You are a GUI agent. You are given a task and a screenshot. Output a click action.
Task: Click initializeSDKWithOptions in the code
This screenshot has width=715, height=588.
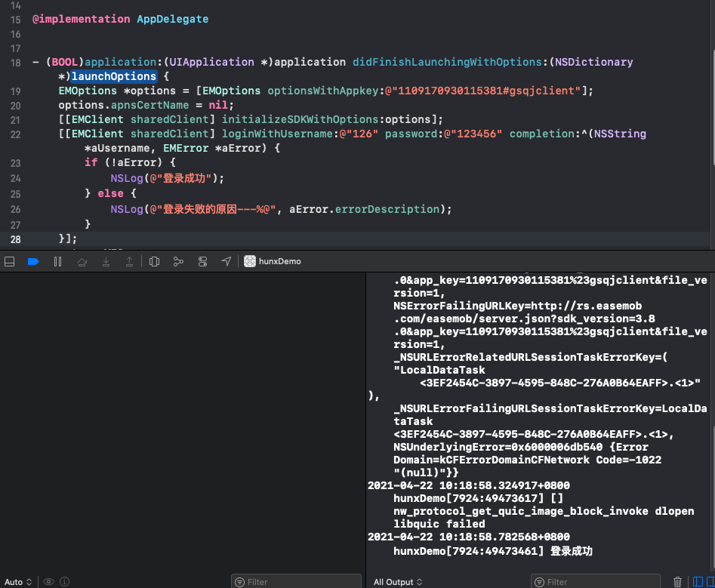tap(300, 119)
